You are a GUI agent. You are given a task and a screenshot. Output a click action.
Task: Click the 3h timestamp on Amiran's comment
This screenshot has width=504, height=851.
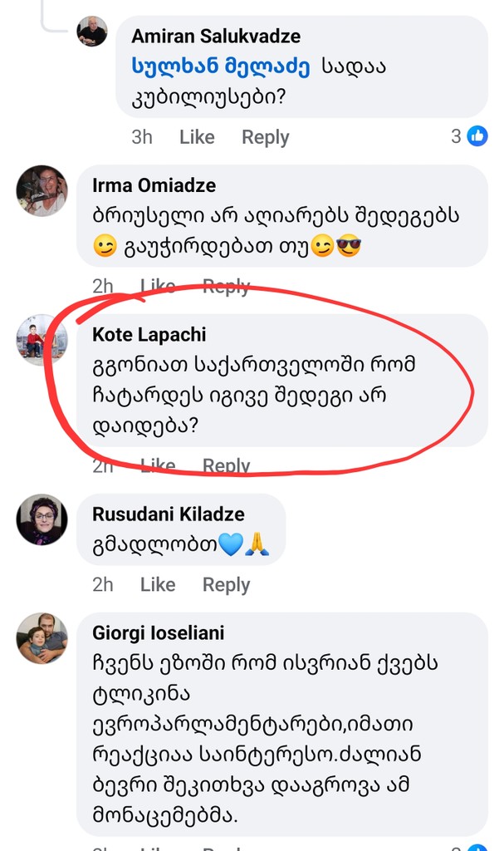pos(142,137)
